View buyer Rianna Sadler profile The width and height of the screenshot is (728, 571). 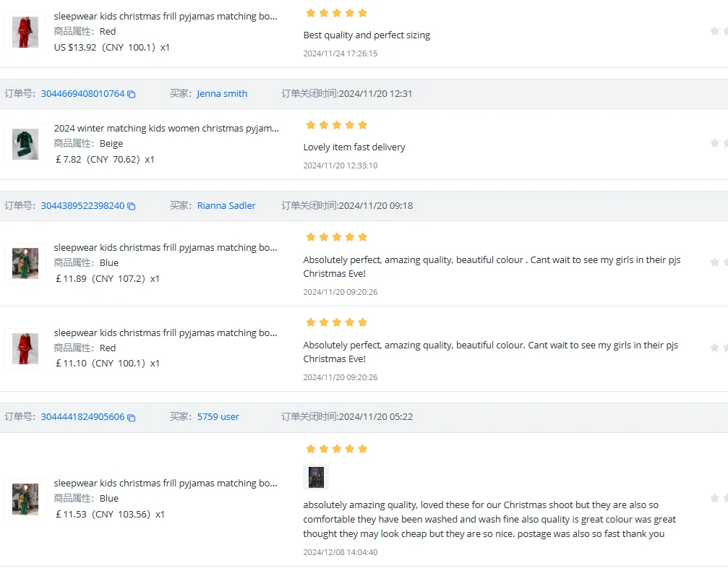(226, 206)
